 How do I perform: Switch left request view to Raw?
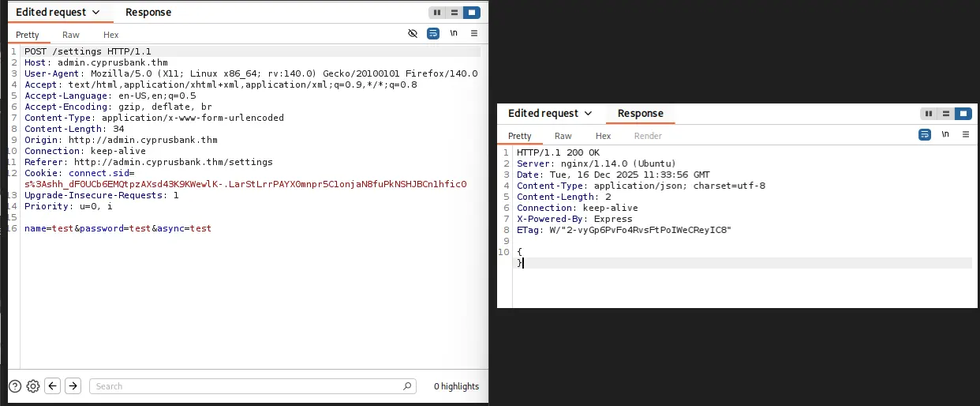(x=71, y=35)
